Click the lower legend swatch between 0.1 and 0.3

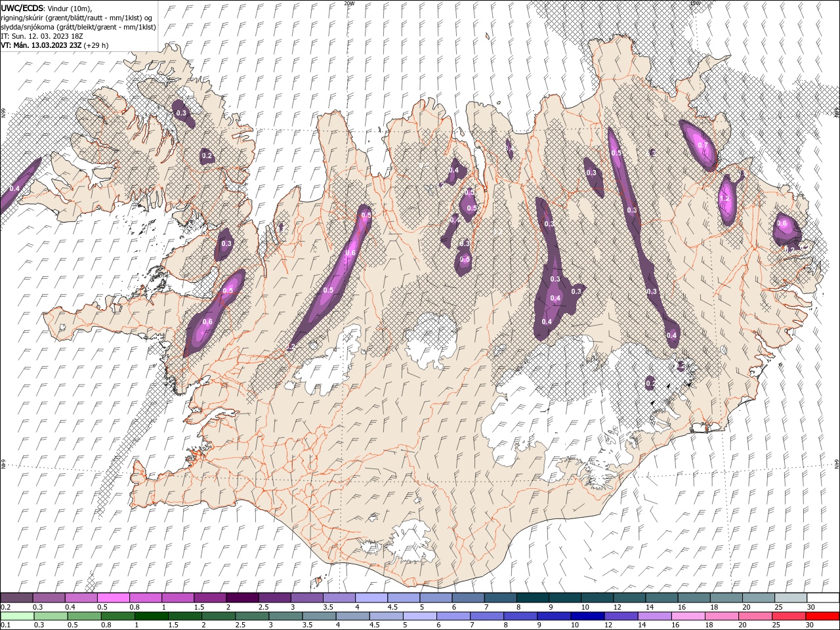pyautogui.click(x=17, y=616)
